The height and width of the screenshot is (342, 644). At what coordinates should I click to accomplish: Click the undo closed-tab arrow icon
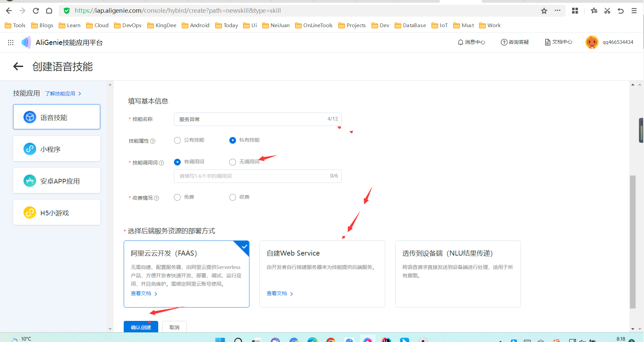(x=621, y=11)
